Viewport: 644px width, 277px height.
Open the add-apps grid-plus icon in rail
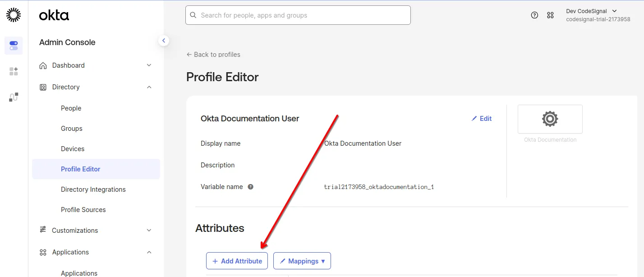tap(14, 71)
